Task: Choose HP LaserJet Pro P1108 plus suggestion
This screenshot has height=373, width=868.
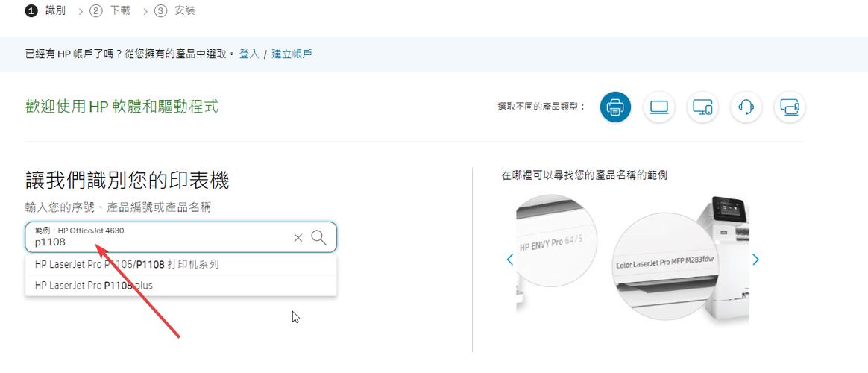Action: (181, 286)
